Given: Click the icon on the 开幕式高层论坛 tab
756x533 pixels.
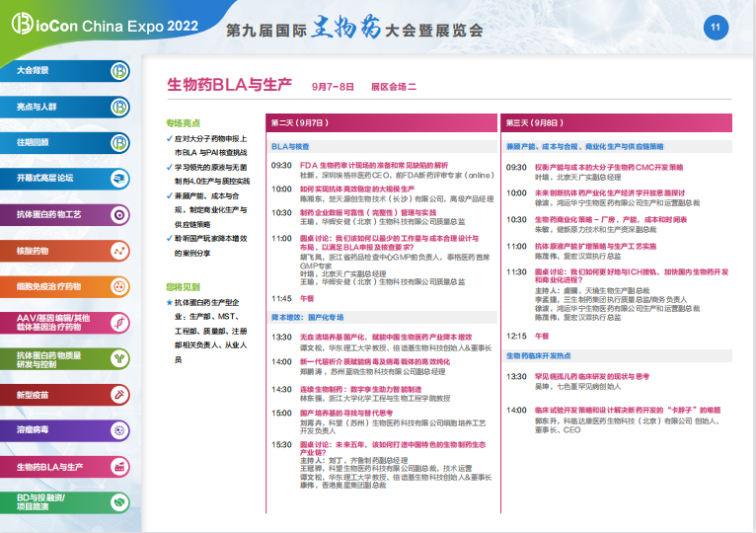Looking at the screenshot, I should pyautogui.click(x=119, y=179).
